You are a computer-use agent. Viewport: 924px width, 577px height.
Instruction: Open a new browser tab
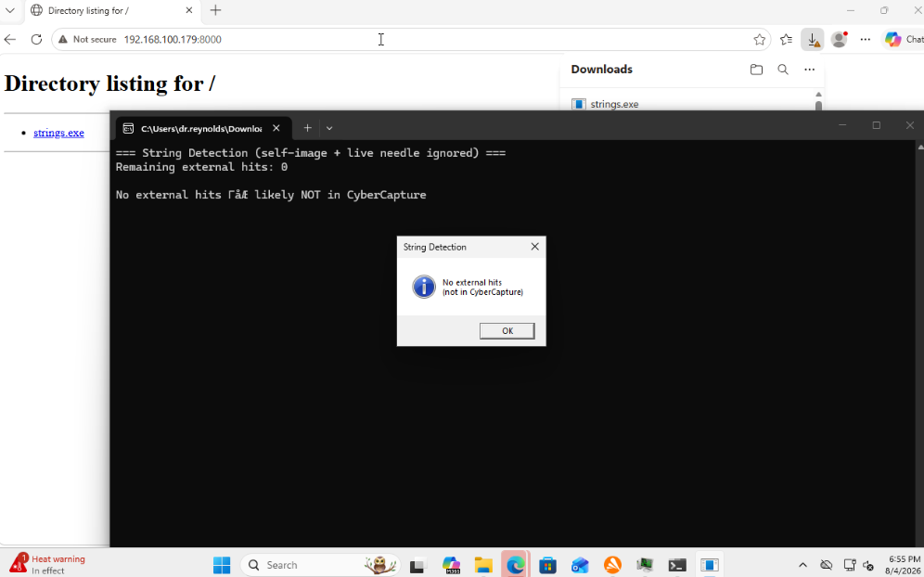215,10
